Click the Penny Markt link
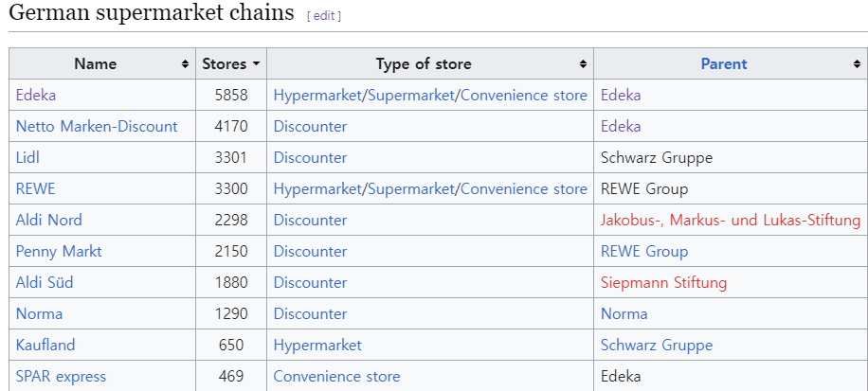 (x=59, y=251)
